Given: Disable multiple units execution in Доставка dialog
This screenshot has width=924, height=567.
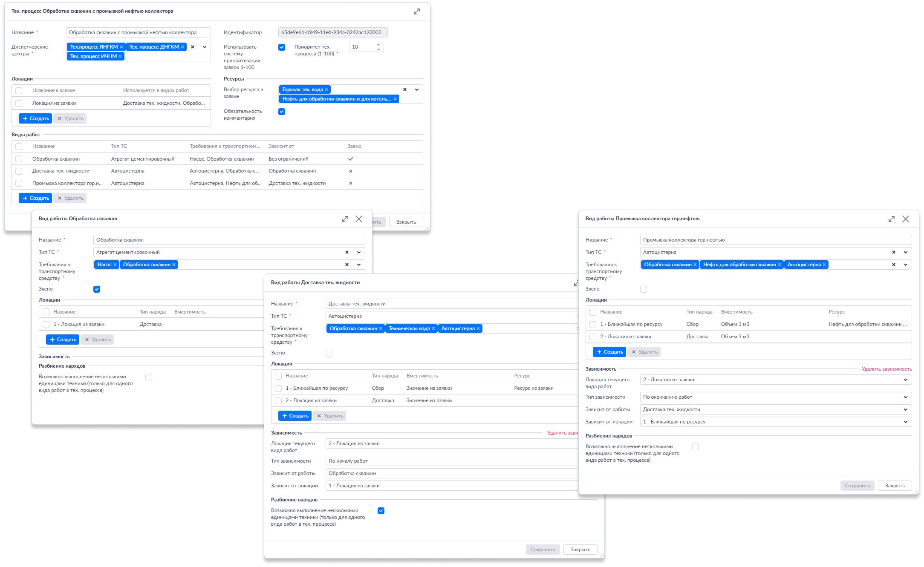Looking at the screenshot, I should tap(381, 511).
